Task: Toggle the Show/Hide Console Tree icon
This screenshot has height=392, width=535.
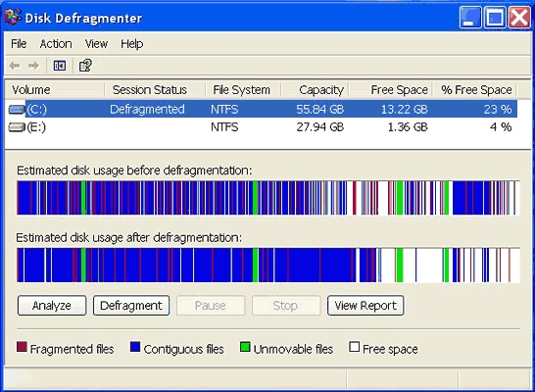Action: (x=60, y=65)
